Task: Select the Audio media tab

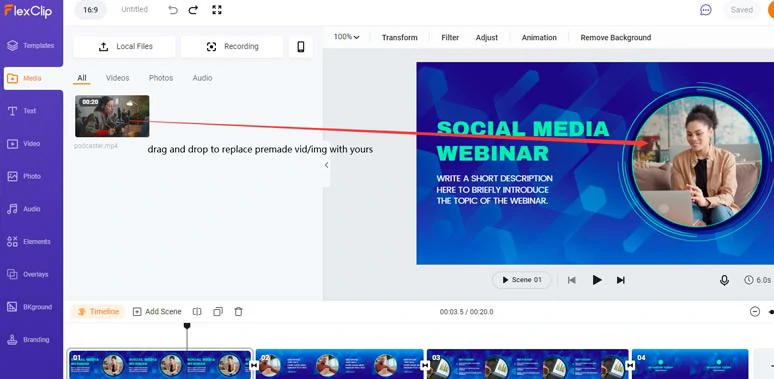Action: click(x=202, y=78)
